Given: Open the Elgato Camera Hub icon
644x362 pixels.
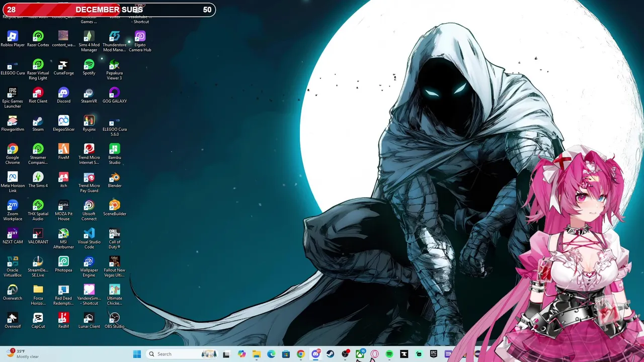Looking at the screenshot, I should (x=140, y=42).
